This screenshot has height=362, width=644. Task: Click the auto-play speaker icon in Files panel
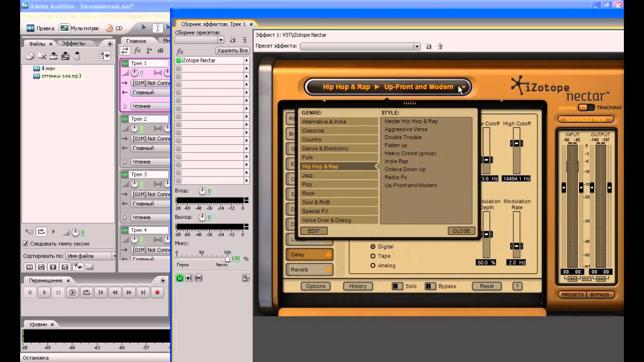click(29, 232)
